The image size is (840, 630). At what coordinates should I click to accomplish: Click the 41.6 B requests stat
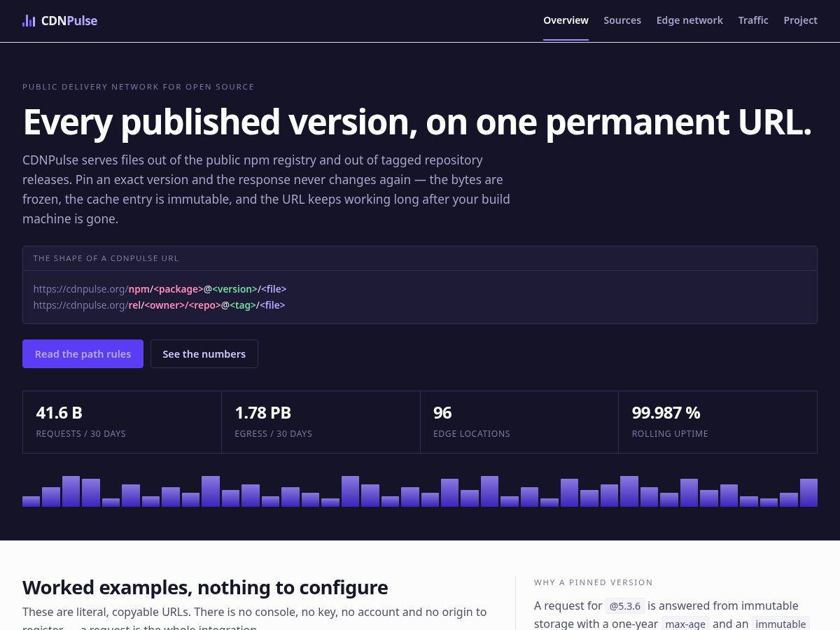pos(122,422)
